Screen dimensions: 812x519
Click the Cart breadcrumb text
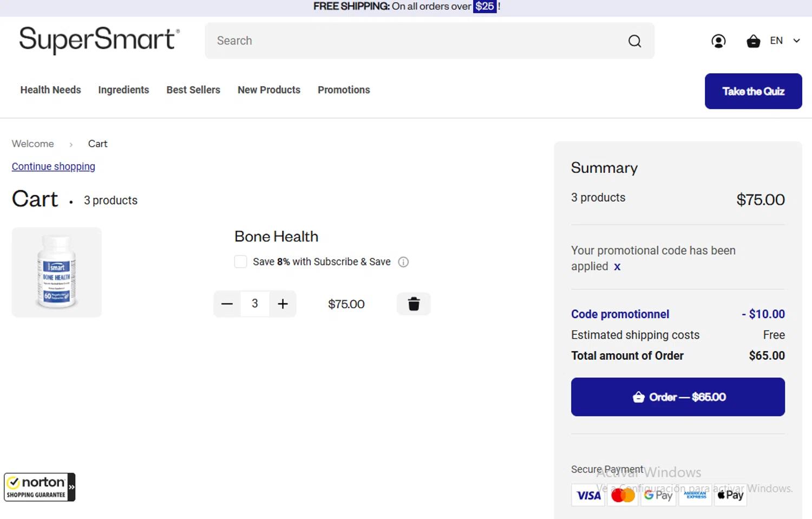tap(97, 144)
